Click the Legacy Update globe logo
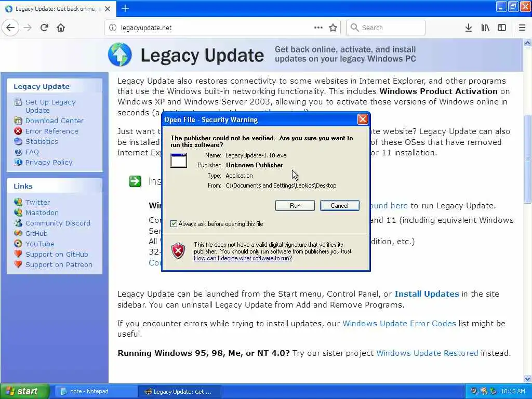 [x=120, y=54]
